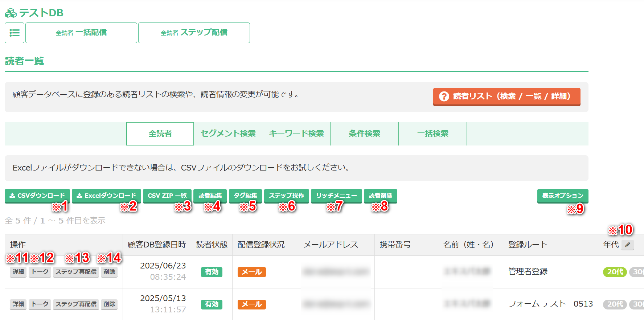The height and width of the screenshot is (320, 644).
Task: Open the 条件検索 tab
Action: [364, 134]
